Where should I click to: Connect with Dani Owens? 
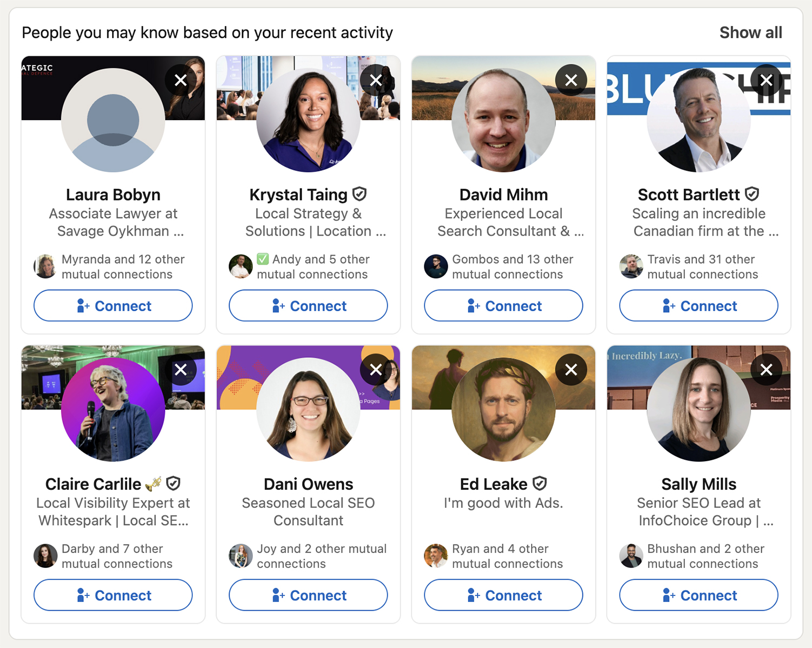tap(309, 595)
